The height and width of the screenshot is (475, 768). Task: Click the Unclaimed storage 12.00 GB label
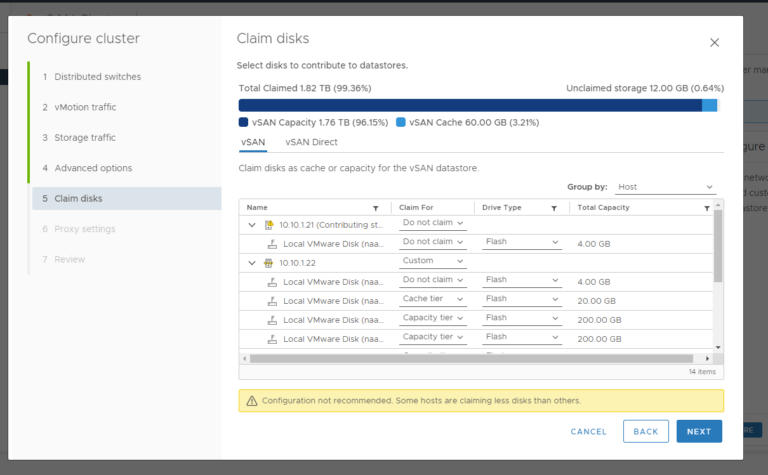pyautogui.click(x=645, y=88)
